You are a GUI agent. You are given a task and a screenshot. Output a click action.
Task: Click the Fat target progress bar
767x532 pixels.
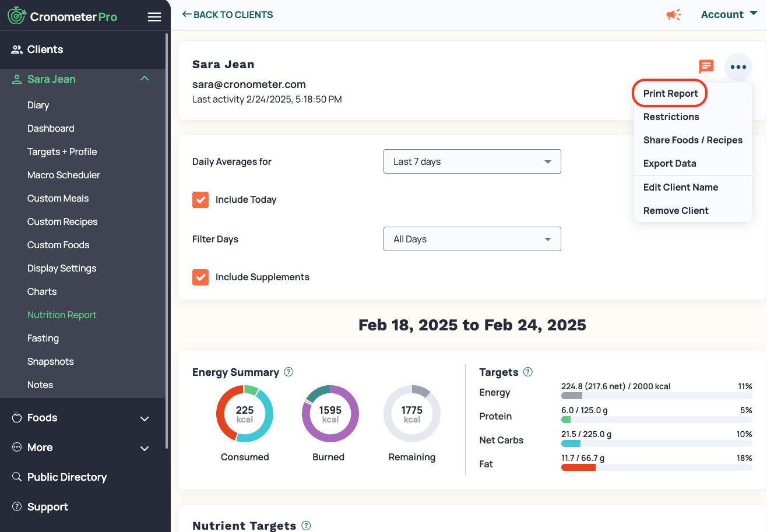pos(656,467)
